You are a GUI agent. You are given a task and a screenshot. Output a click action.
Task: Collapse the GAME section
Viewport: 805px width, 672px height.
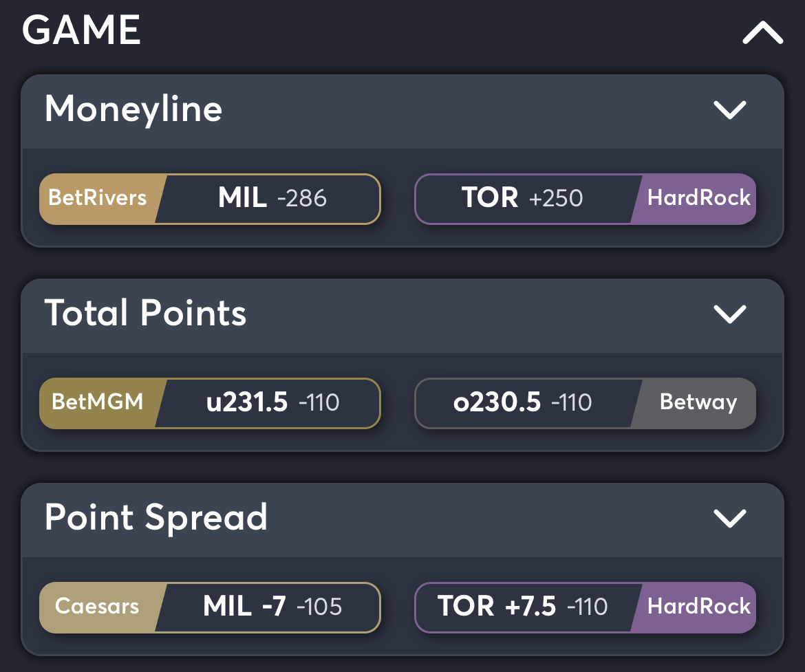click(761, 30)
